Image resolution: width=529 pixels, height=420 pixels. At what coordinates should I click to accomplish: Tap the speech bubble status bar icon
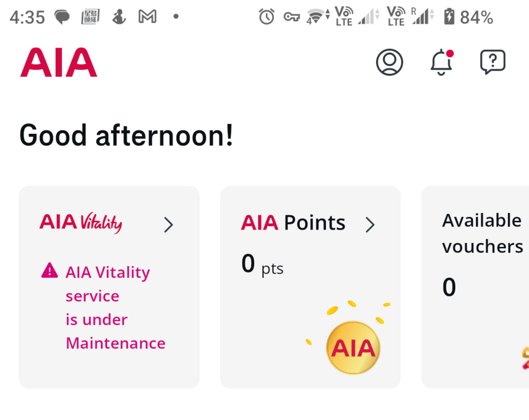[x=62, y=16]
